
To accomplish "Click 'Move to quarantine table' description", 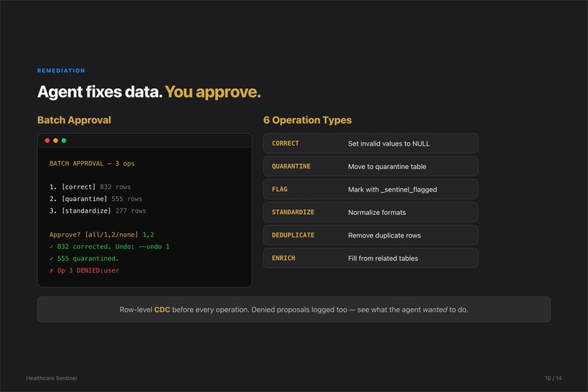I will coord(387,167).
